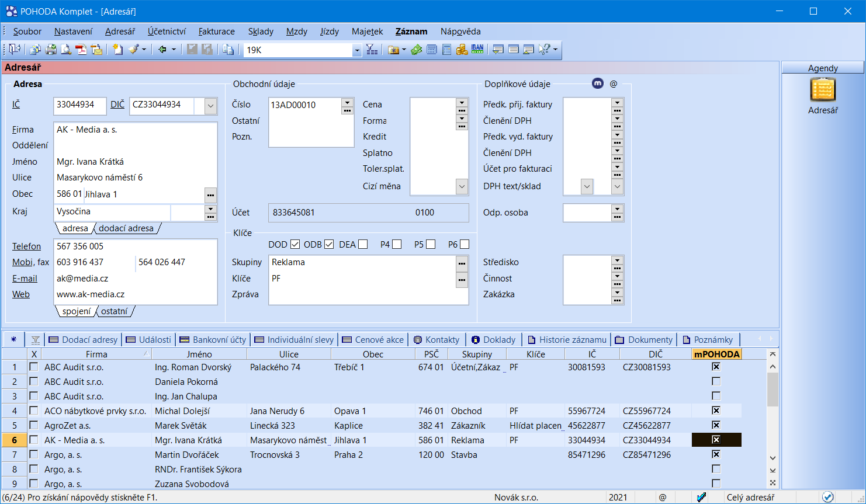Click the print icon in toolbar
866x504 pixels.
[x=51, y=50]
